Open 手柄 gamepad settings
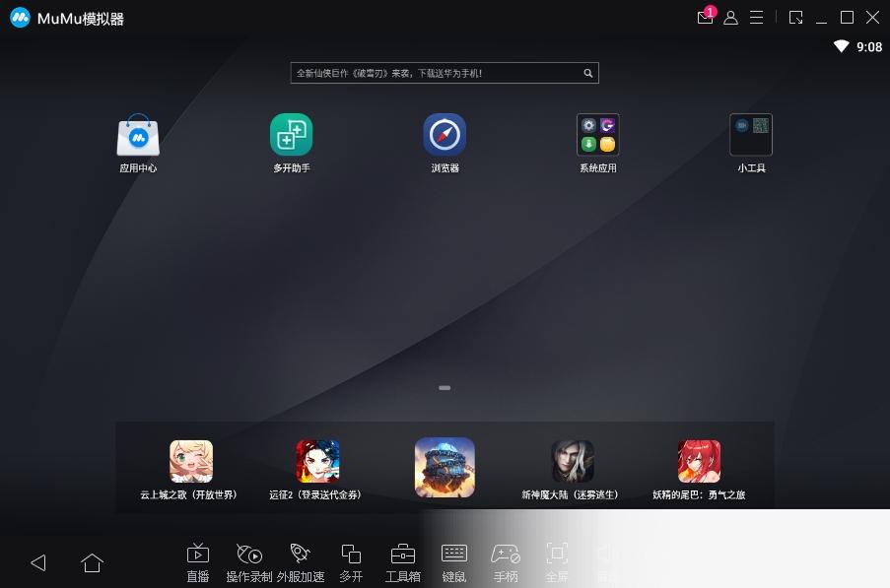The width and height of the screenshot is (890, 588). pos(506,562)
